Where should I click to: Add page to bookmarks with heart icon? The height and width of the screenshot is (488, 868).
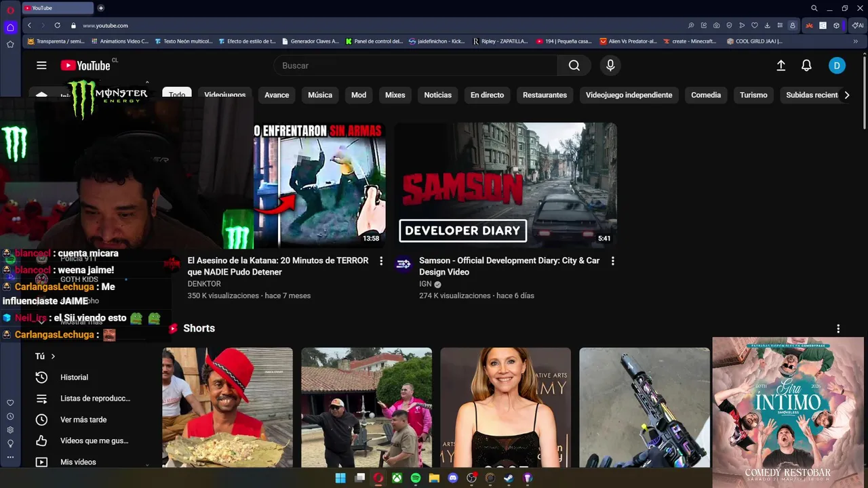pyautogui.click(x=755, y=25)
